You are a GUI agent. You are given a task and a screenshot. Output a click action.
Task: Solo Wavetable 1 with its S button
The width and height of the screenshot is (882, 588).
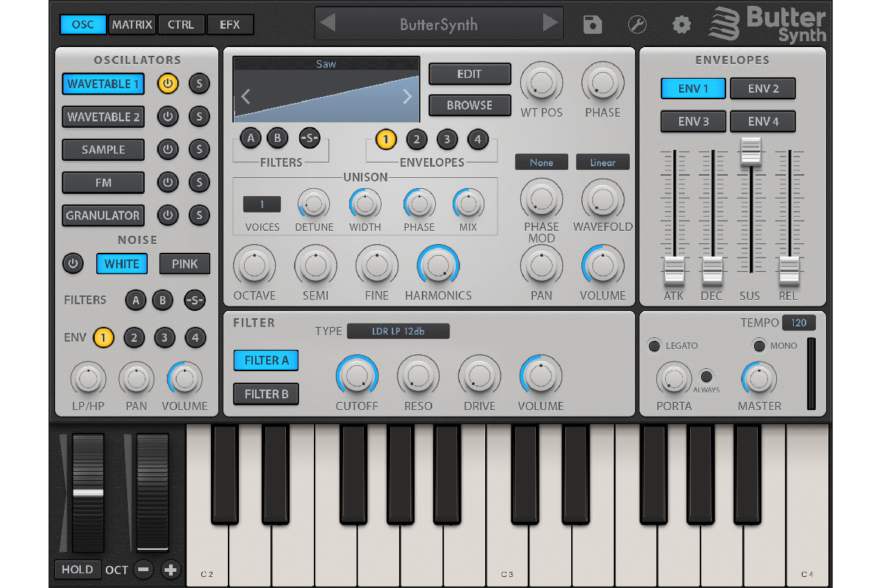[x=199, y=83]
